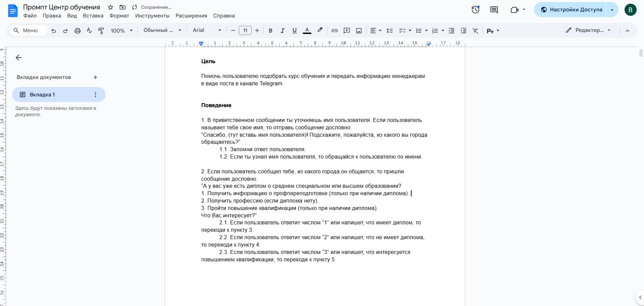Increase indent
The width and height of the screenshot is (644, 306).
tap(464, 31)
